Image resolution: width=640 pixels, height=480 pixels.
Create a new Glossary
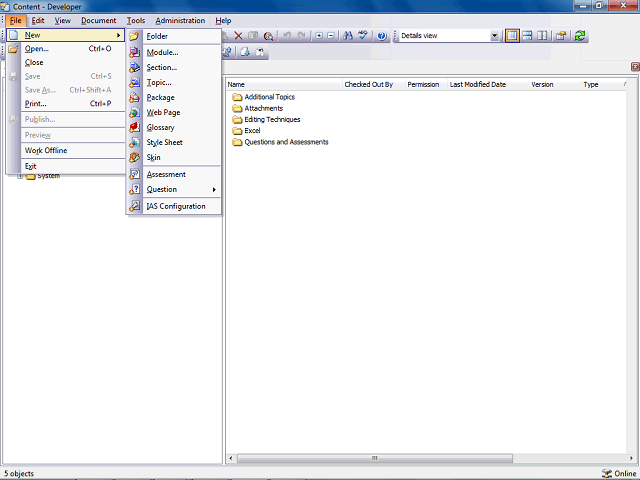point(174,127)
